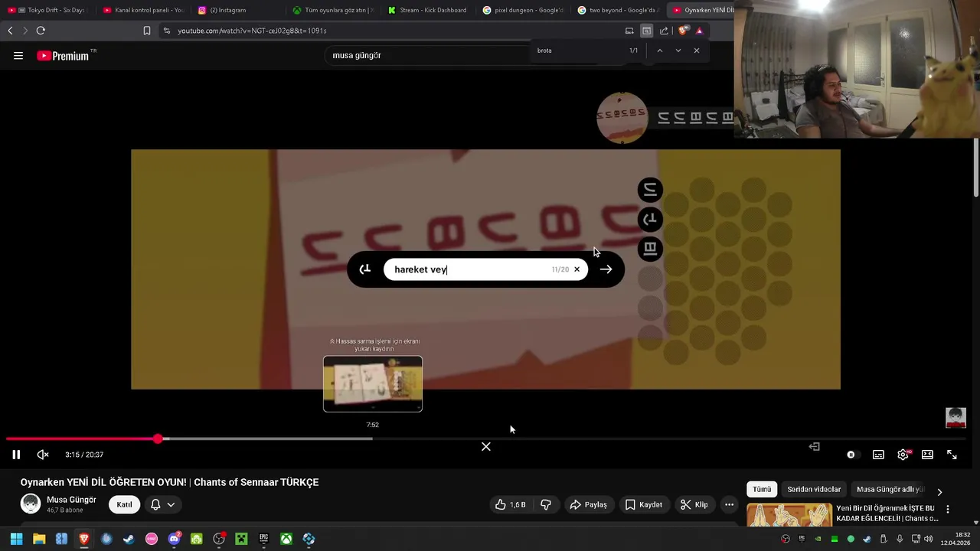Switch to Stream - Kick Dashboard tab
Viewport: 980px width, 551px height.
427,10
